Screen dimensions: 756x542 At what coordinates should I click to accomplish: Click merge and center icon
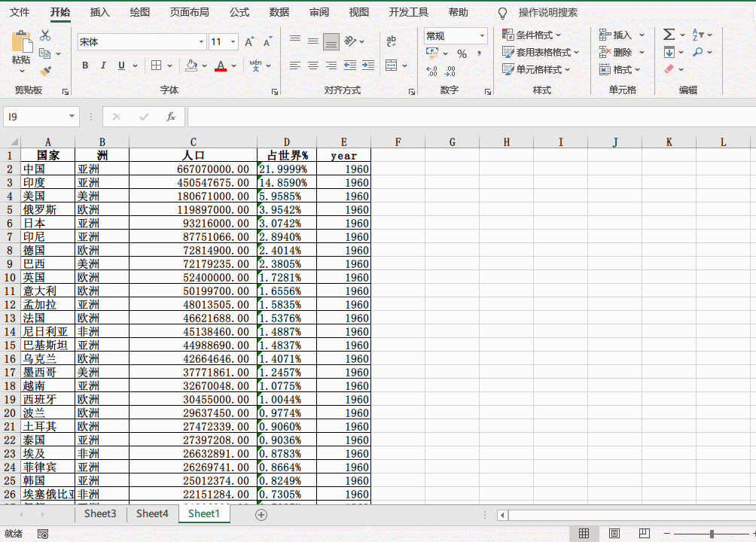[392, 65]
